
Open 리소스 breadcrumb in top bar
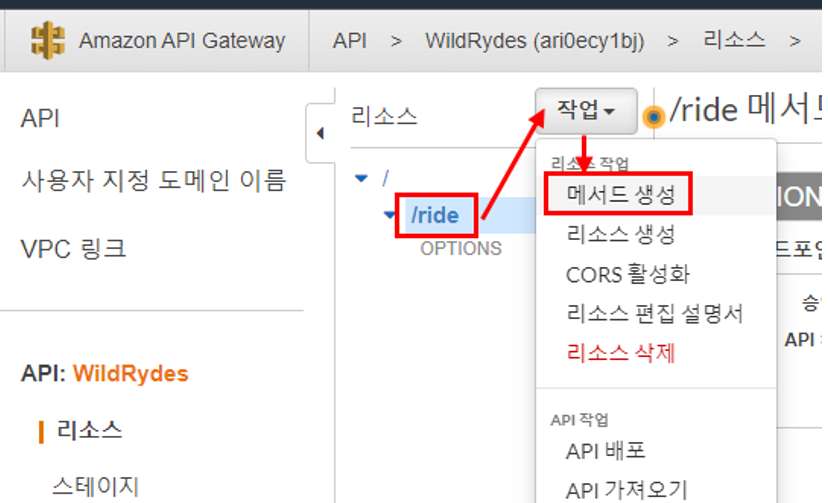pos(733,40)
